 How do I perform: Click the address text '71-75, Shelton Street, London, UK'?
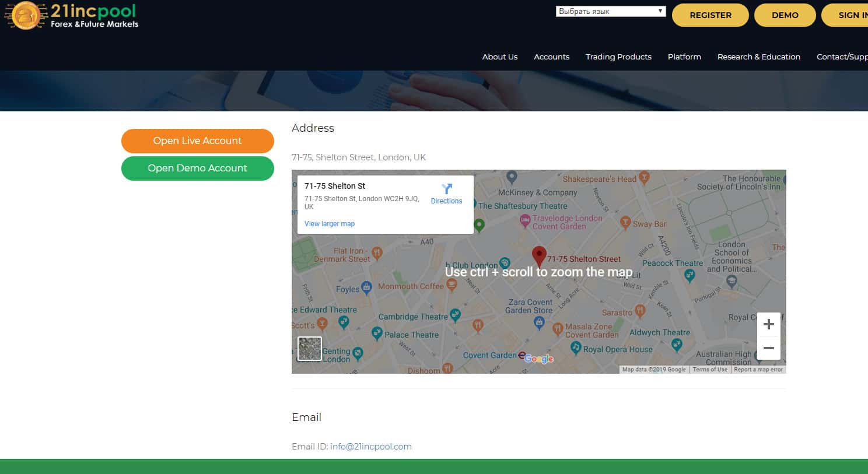click(x=359, y=157)
